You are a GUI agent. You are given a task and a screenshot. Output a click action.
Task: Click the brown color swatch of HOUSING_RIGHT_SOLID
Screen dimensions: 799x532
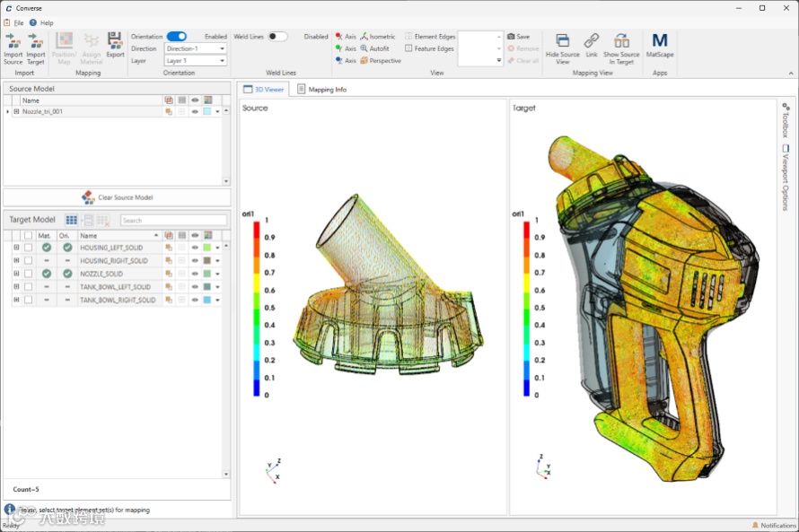(207, 261)
